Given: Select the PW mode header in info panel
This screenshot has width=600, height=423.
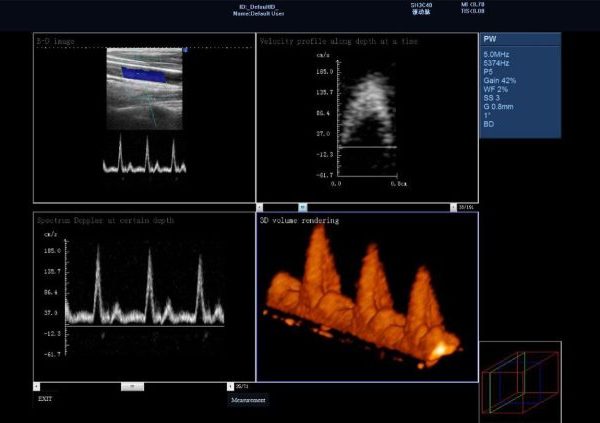Looking at the screenshot, I should point(489,40).
